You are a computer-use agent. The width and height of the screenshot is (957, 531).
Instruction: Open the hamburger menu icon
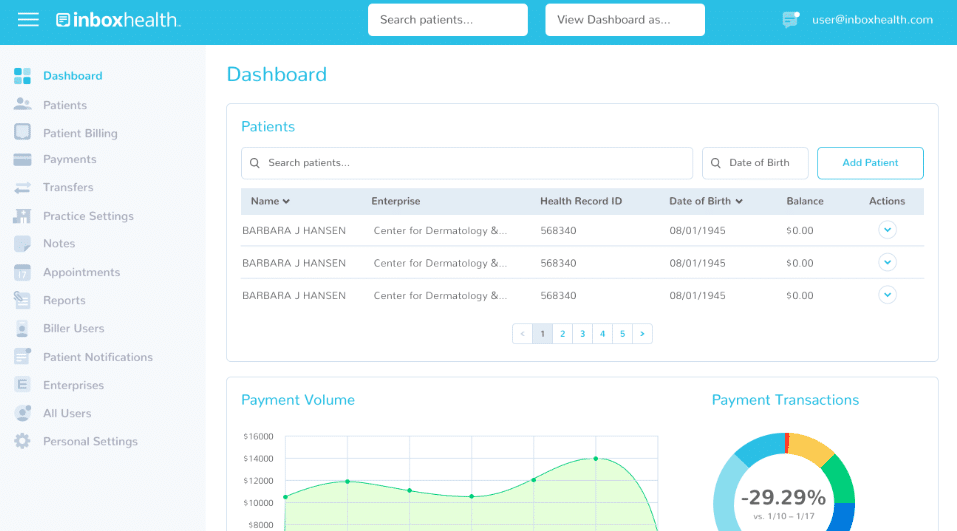pos(28,20)
